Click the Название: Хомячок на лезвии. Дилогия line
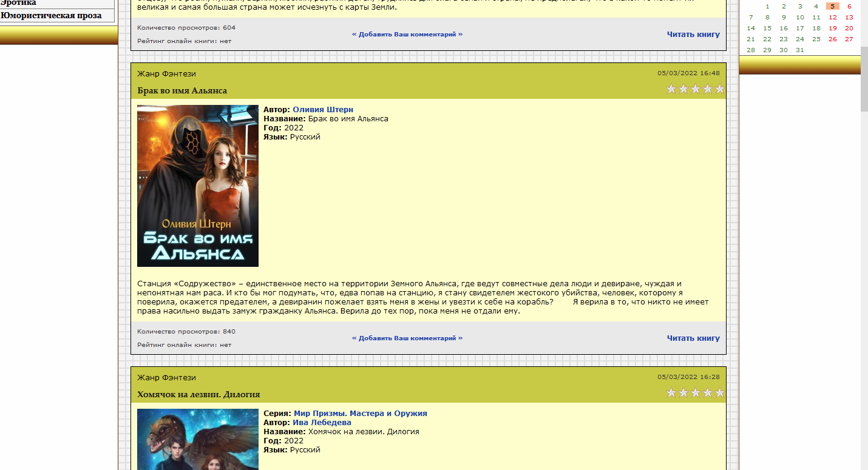868x470 pixels. 341,432
